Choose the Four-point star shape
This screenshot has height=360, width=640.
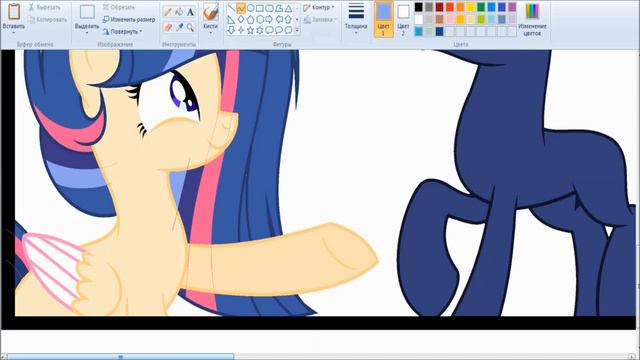[x=241, y=30]
